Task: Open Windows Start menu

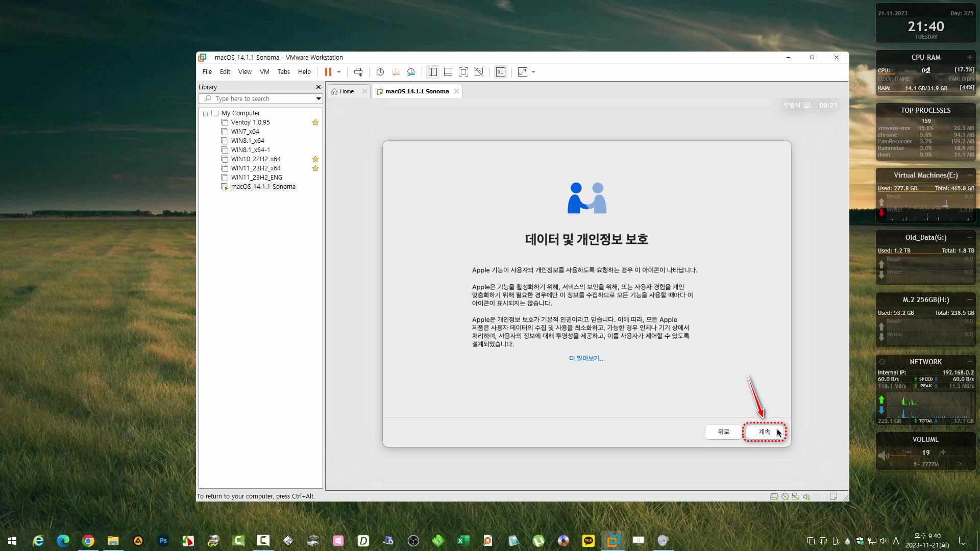Action: pos(12,541)
